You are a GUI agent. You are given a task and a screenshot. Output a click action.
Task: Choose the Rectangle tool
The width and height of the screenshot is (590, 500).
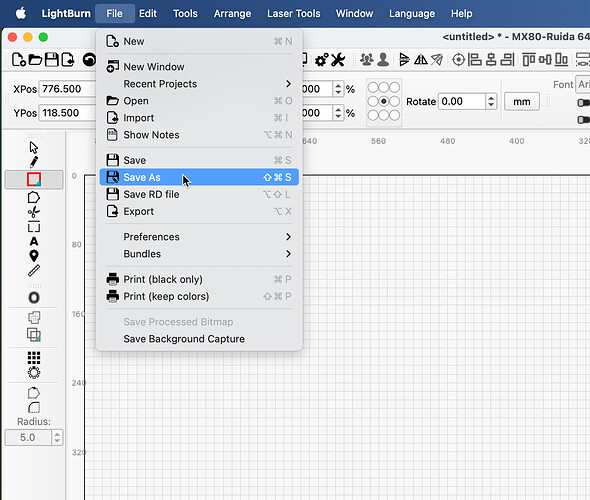point(34,179)
